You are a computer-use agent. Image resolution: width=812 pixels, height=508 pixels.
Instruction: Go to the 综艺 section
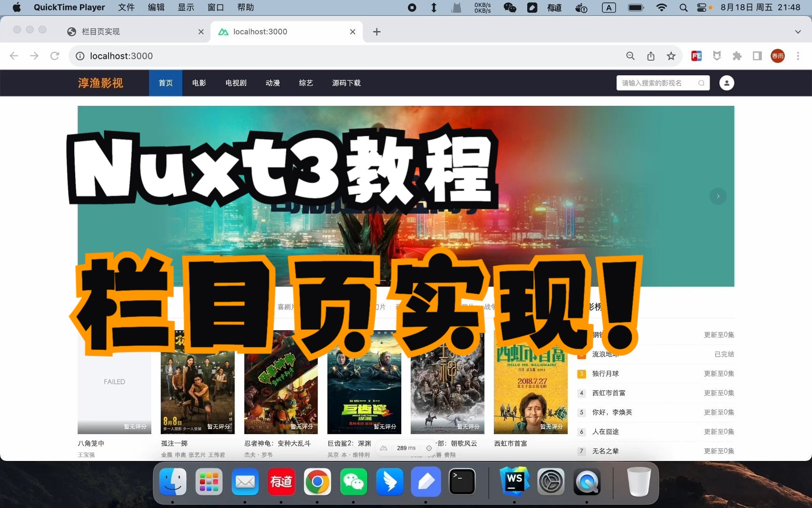306,83
